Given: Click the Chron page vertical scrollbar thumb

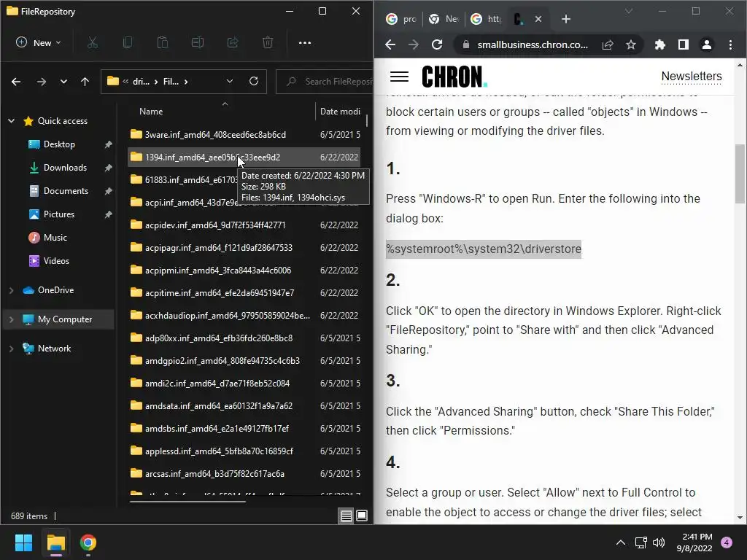Looking at the screenshot, I should [740, 174].
